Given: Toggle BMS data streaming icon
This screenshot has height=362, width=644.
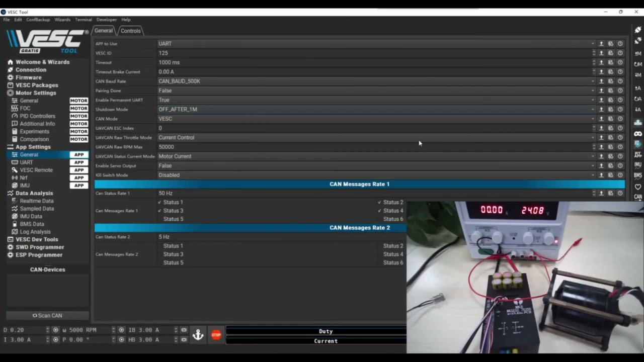Looking at the screenshot, I should coord(638,175).
